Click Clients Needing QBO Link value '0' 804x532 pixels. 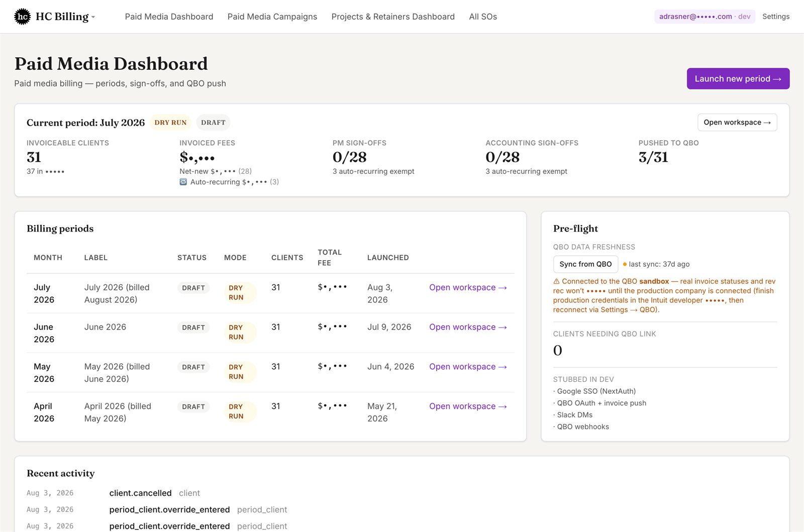[558, 351]
